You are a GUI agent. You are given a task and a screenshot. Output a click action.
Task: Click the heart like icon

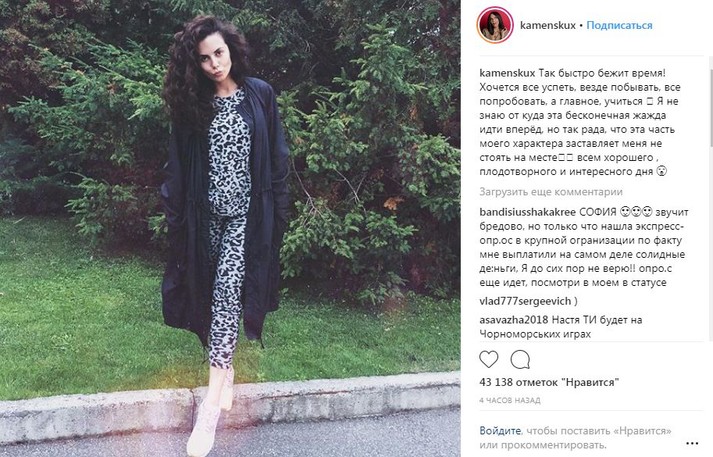[489, 360]
